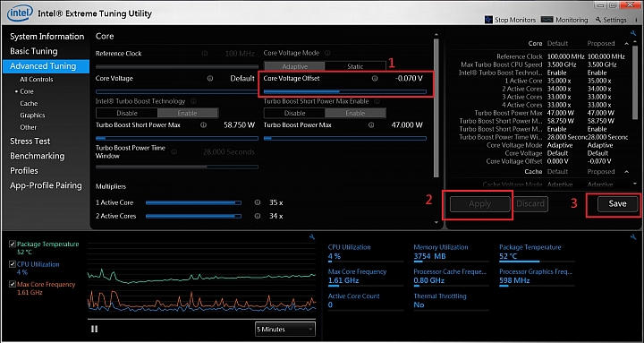Click the Stop Monitors icon
The image size is (644, 343).
pos(488,20)
